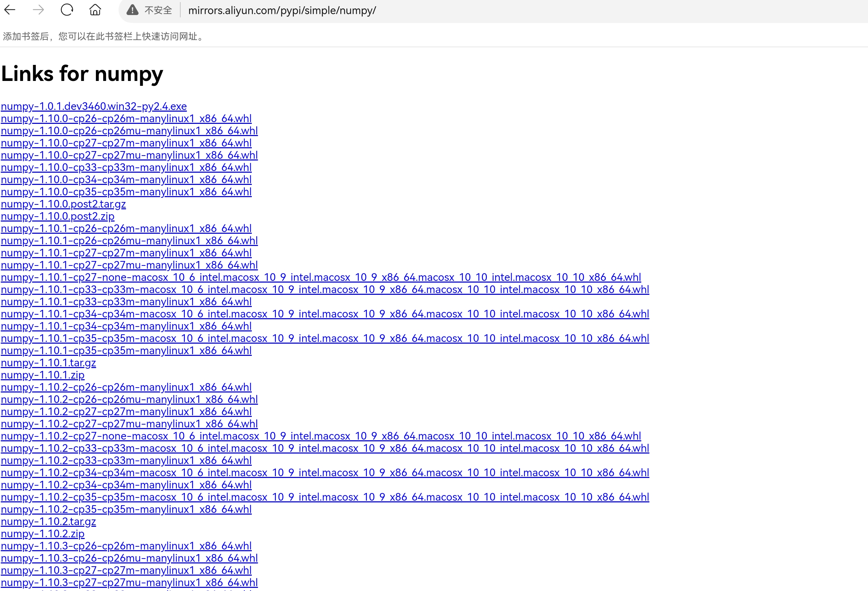Open numpy-1.10.2-cp26-cp26mu-manylinux1 wheel link
The height and width of the screenshot is (591, 868).
(129, 399)
